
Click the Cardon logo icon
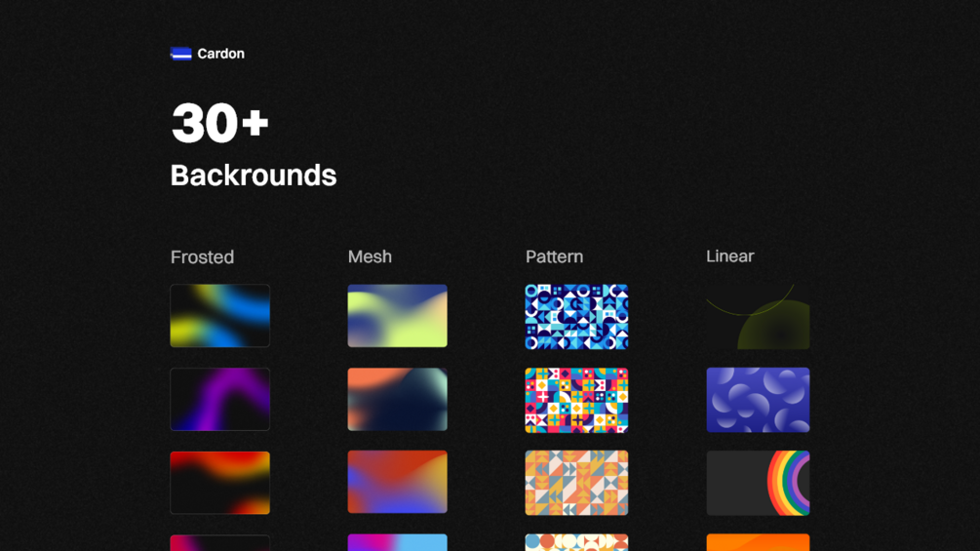181,54
